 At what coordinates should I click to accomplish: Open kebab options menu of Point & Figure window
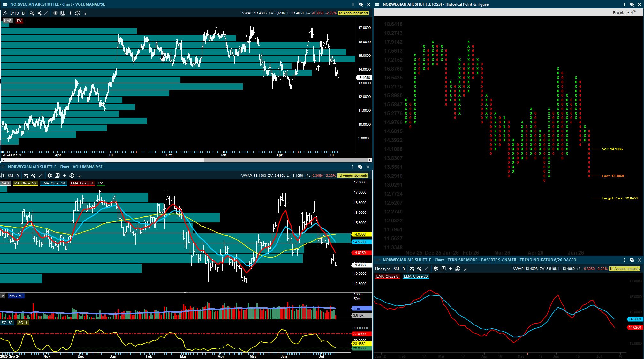click(x=624, y=4)
